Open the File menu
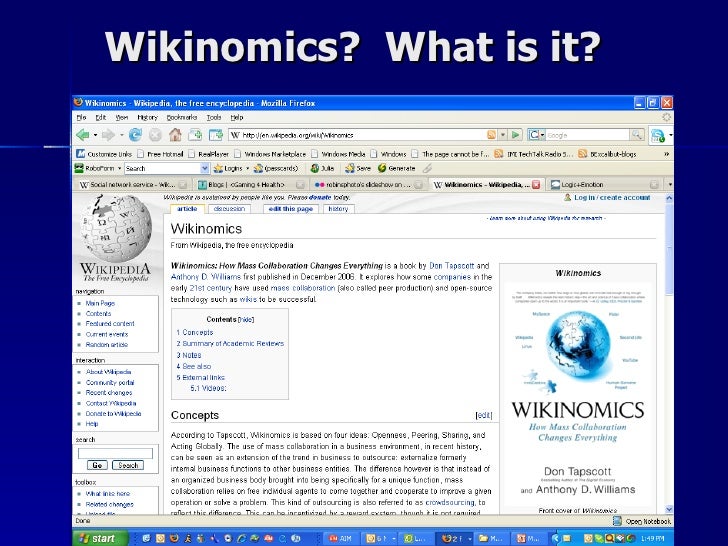 (x=81, y=117)
